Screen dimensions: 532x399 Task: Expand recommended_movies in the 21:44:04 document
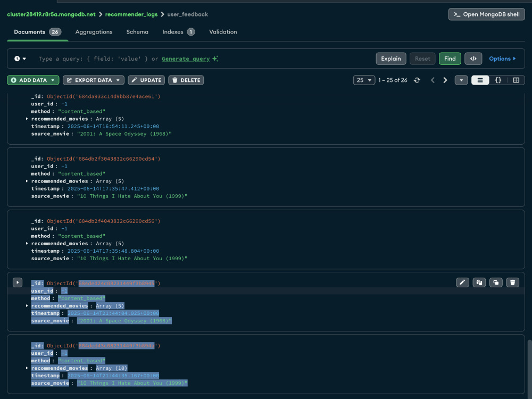coord(27,306)
